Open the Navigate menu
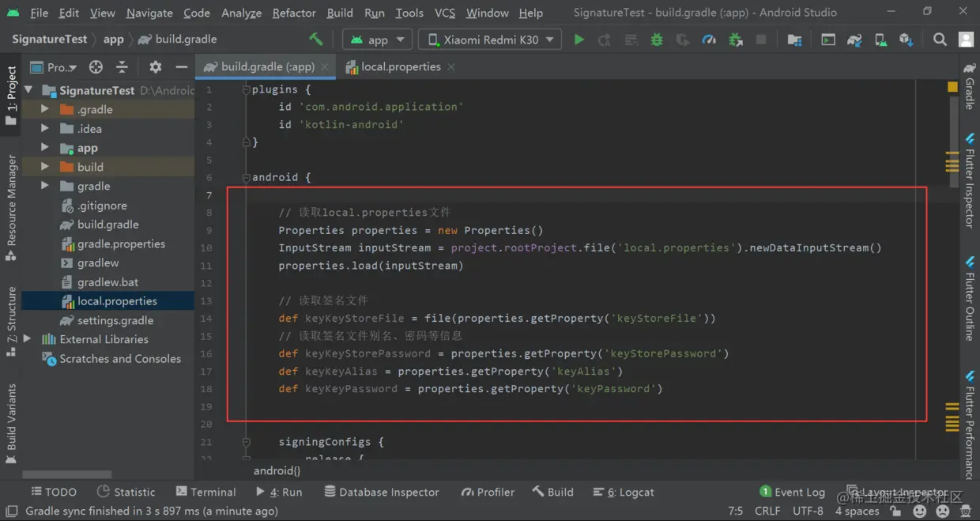The width and height of the screenshot is (980, 521). tap(149, 13)
